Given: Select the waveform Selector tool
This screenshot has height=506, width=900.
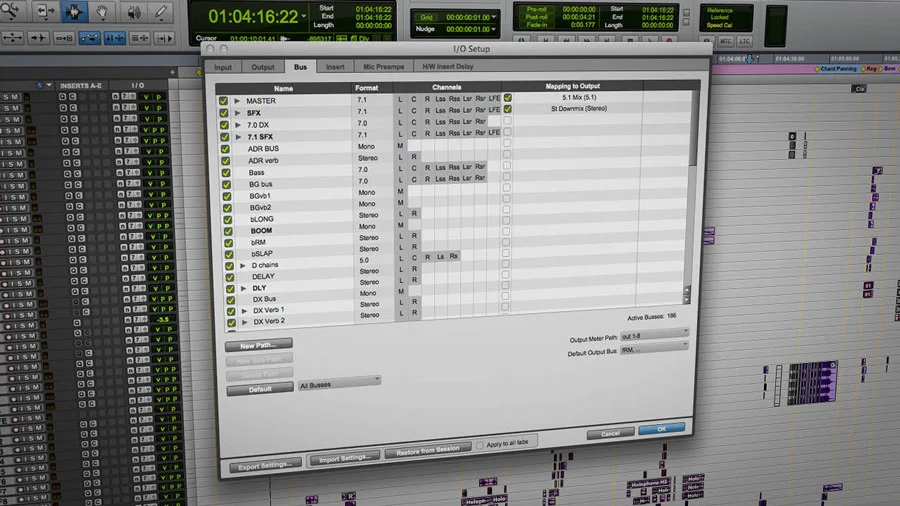Looking at the screenshot, I should (73, 11).
